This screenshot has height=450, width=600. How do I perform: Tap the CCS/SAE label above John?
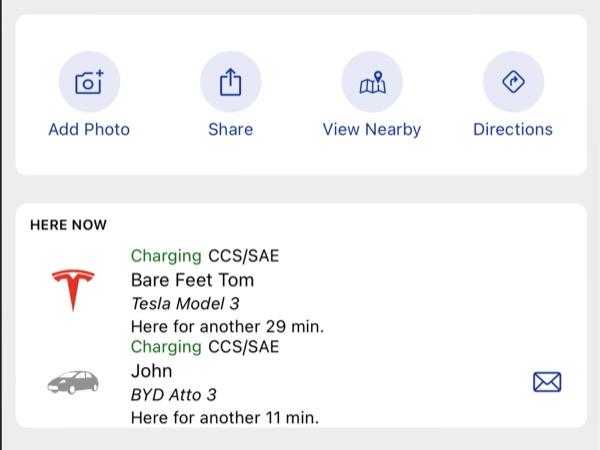244,347
